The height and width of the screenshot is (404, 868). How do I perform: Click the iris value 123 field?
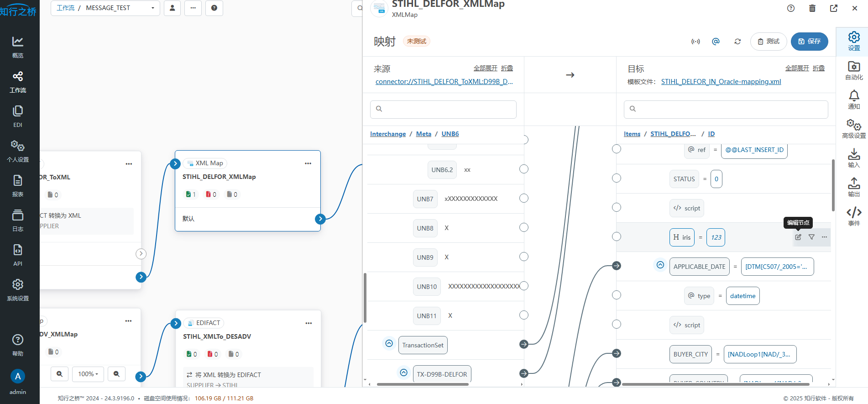716,237
